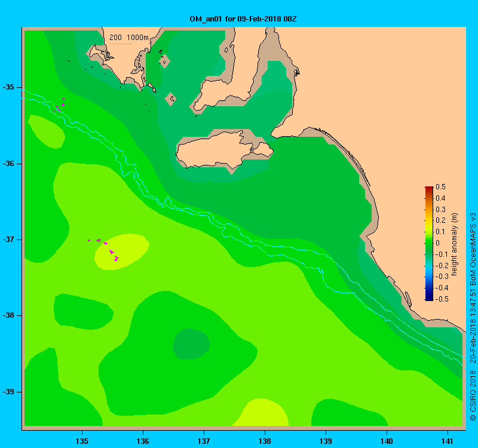This screenshot has height=448, width=478.
Task: Click the -0.3 value on the colorbar
Action: (x=442, y=277)
